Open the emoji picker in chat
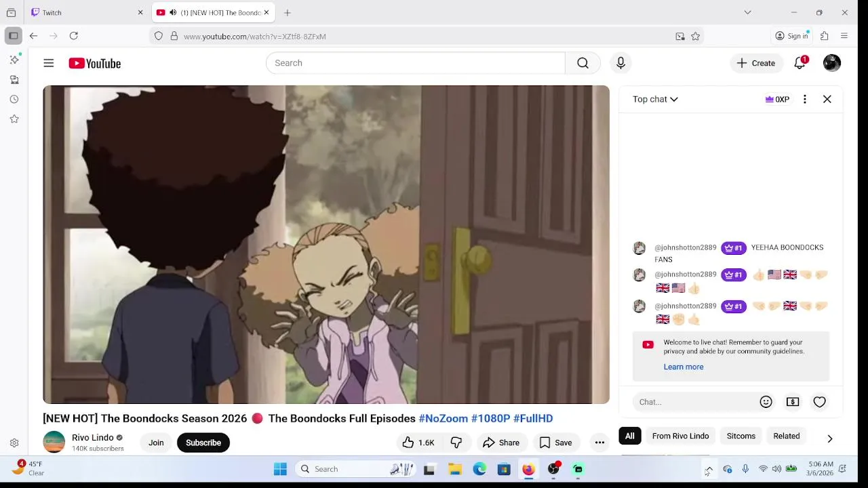 (x=766, y=402)
